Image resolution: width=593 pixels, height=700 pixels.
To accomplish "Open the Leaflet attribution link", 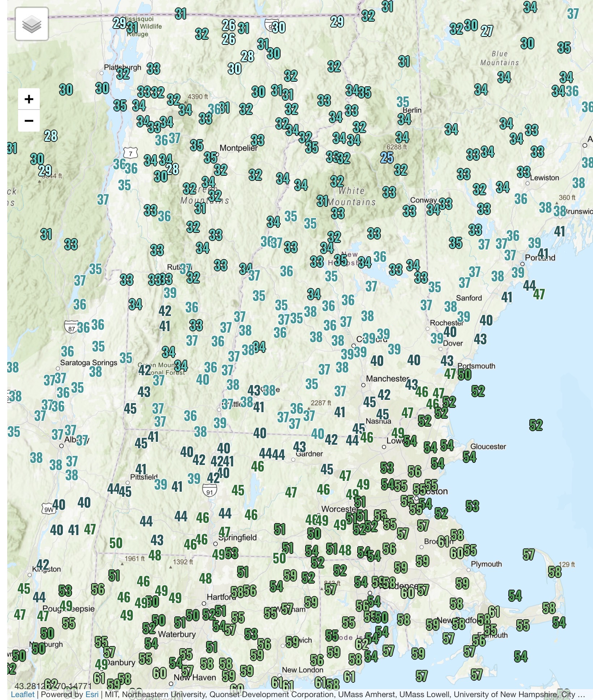I will click(x=22, y=694).
